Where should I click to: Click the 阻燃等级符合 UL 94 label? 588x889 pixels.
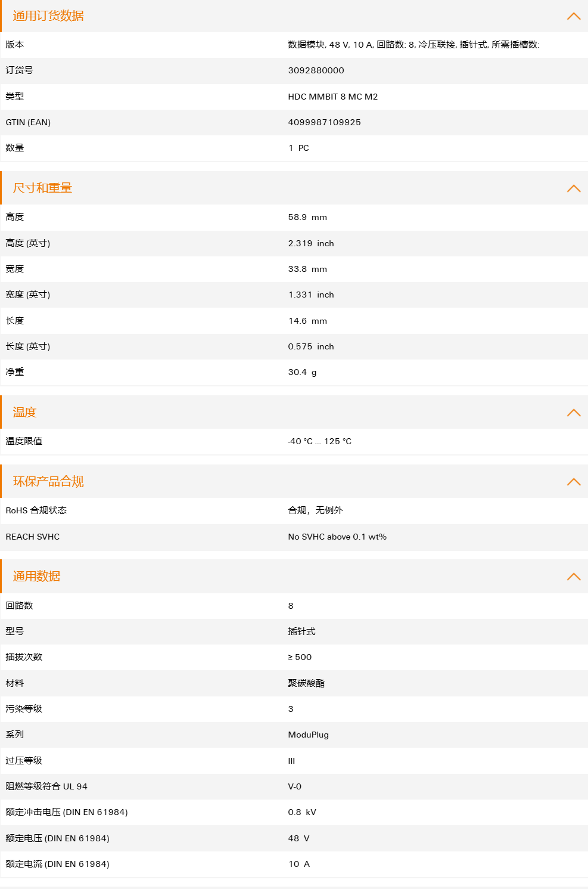(x=46, y=786)
